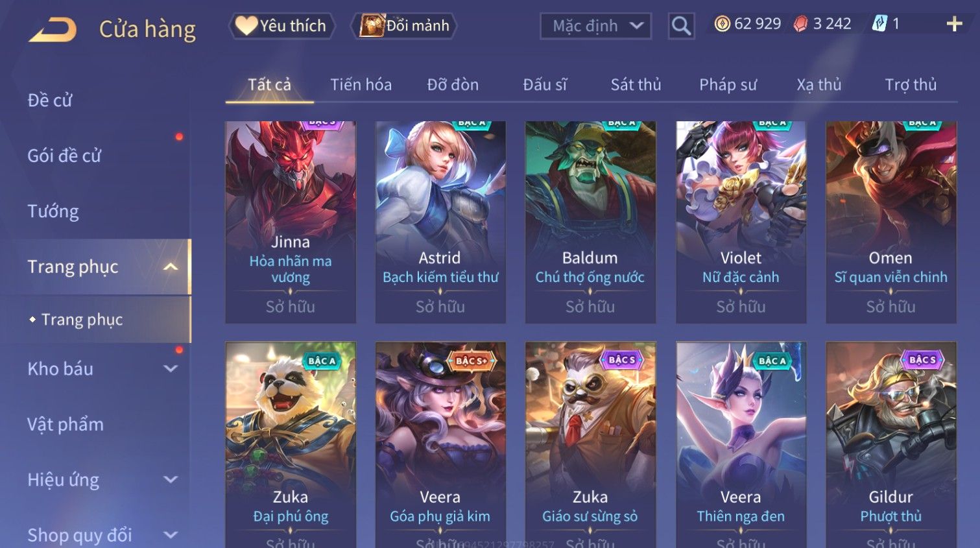Open Violet Nữ đặc cảnh skin card
Viewport: 980px width, 548px height.
coord(741,222)
